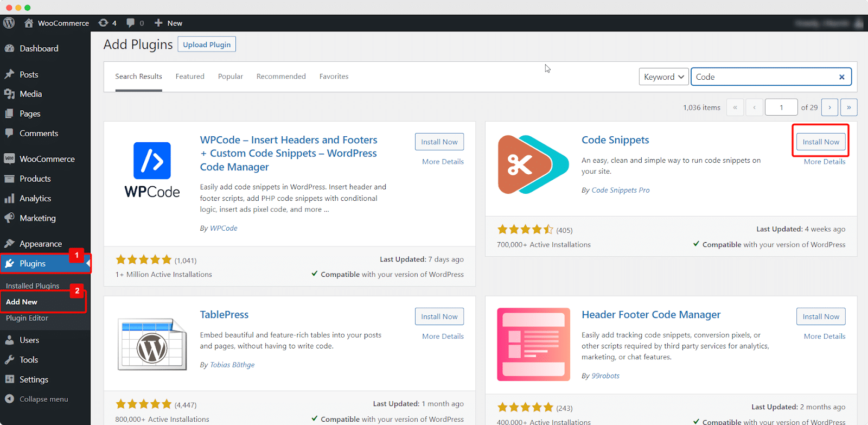Clear the search field with X

pyautogui.click(x=841, y=77)
